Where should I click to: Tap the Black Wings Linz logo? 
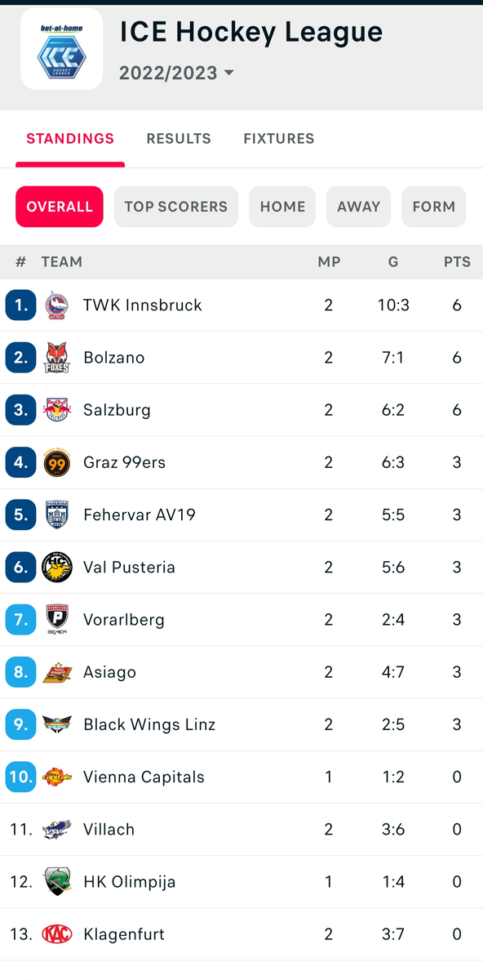[57, 724]
